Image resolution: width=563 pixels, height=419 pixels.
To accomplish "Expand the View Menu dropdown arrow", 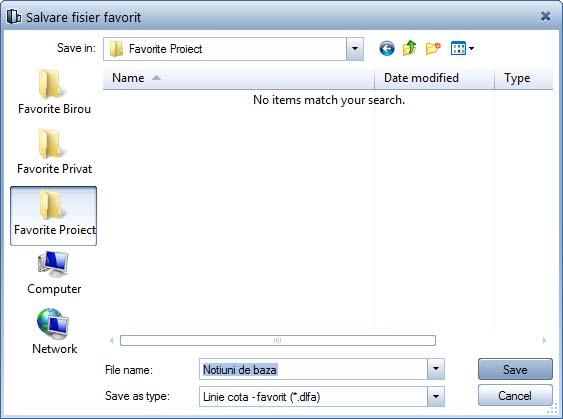I will (x=471, y=48).
